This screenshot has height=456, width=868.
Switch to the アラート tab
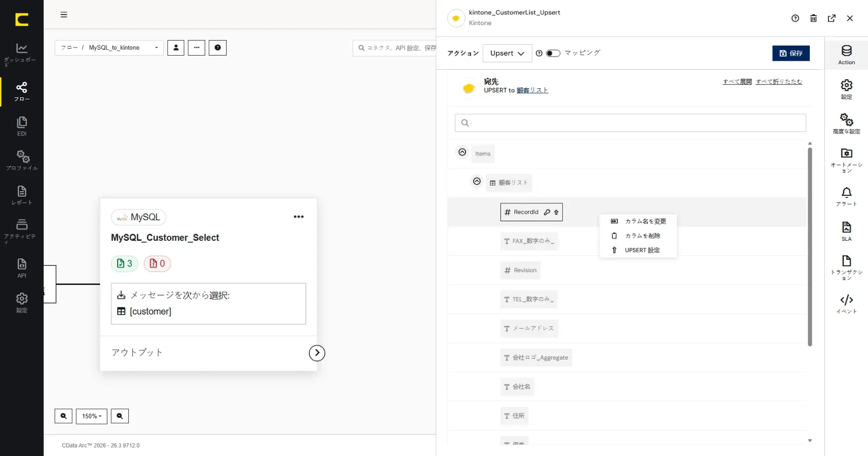(x=846, y=197)
